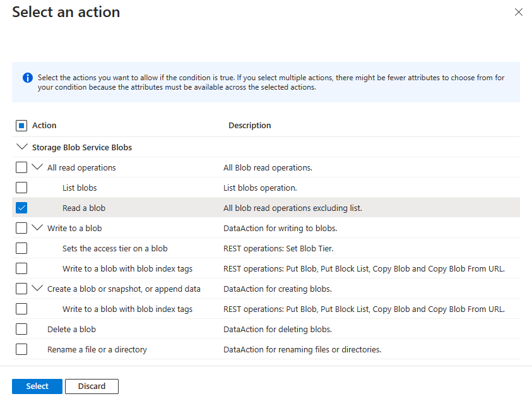Uncheck the Read a blob checkbox
This screenshot has height=401, width=532.
click(21, 207)
